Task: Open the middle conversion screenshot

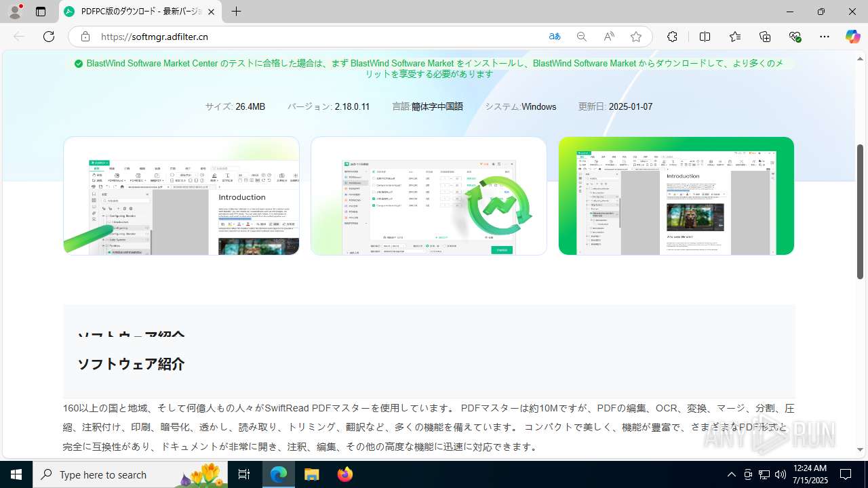Action: [x=429, y=196]
